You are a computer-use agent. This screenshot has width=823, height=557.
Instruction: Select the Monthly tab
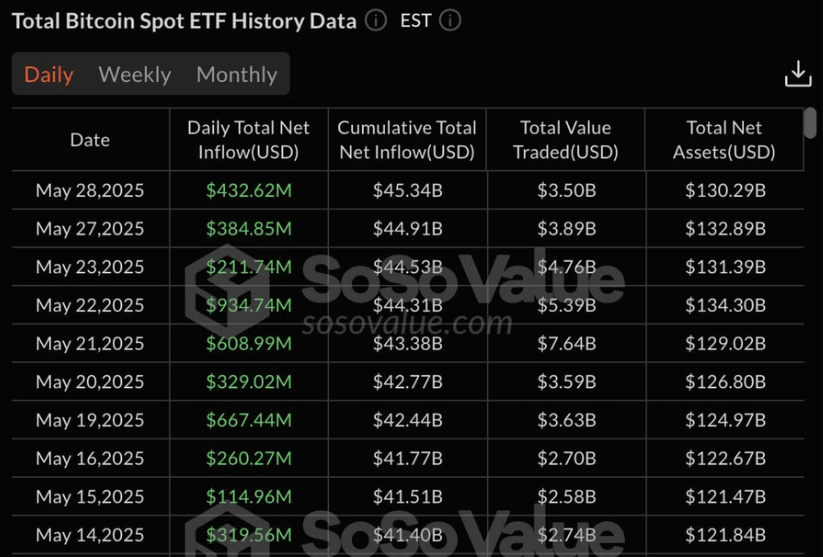tap(236, 75)
